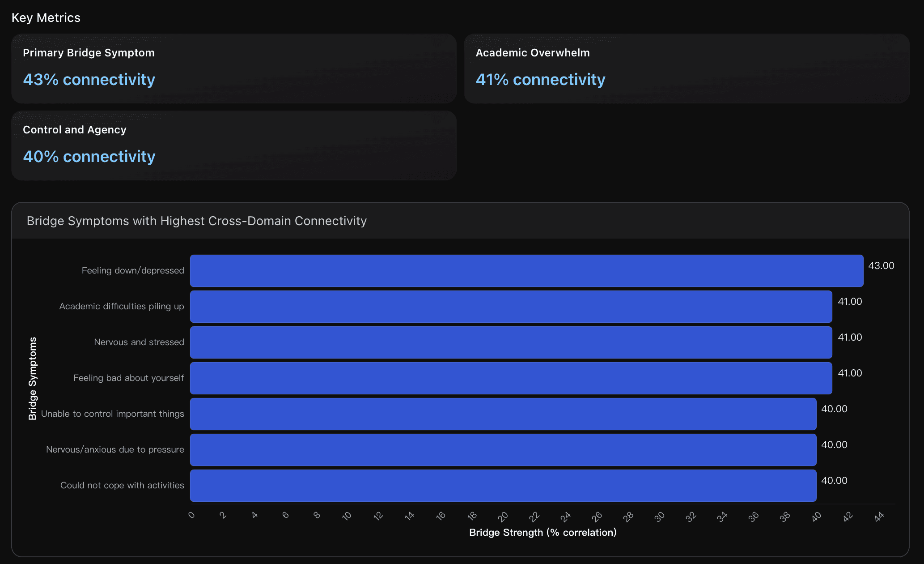924x564 pixels.
Task: Click the Academic difficulties piling up bar
Action: tap(511, 307)
